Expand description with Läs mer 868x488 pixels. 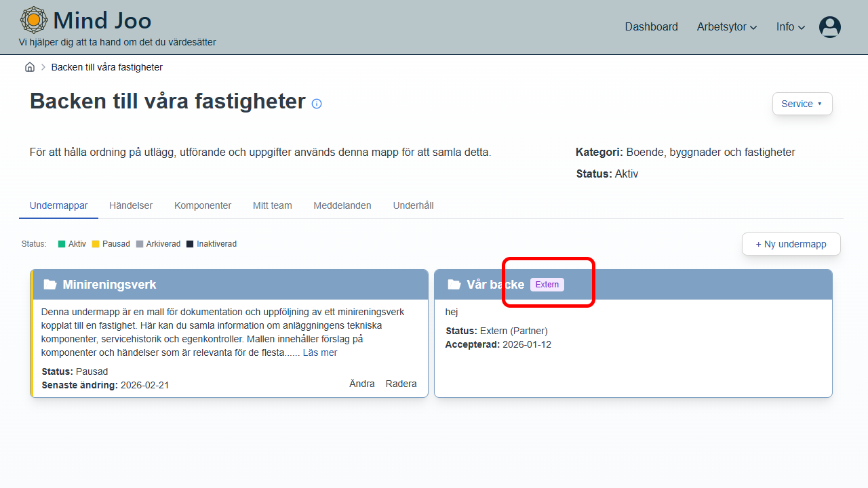click(320, 352)
